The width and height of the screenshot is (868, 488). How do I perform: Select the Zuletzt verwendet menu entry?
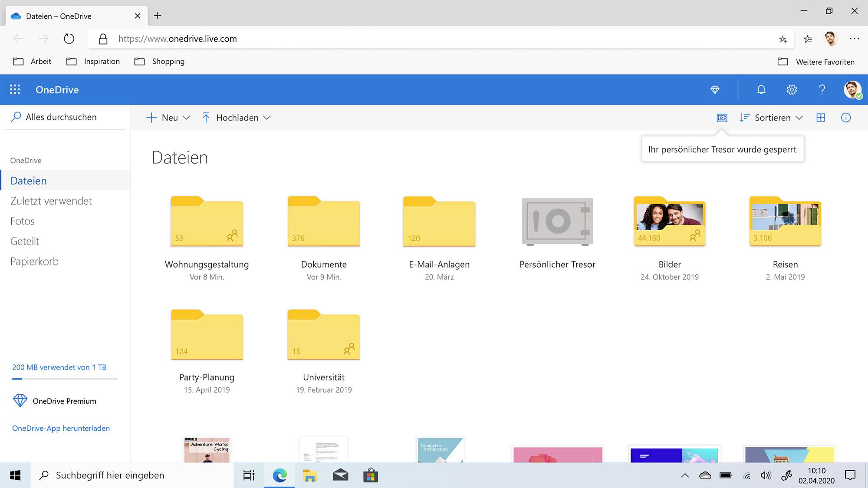point(51,201)
